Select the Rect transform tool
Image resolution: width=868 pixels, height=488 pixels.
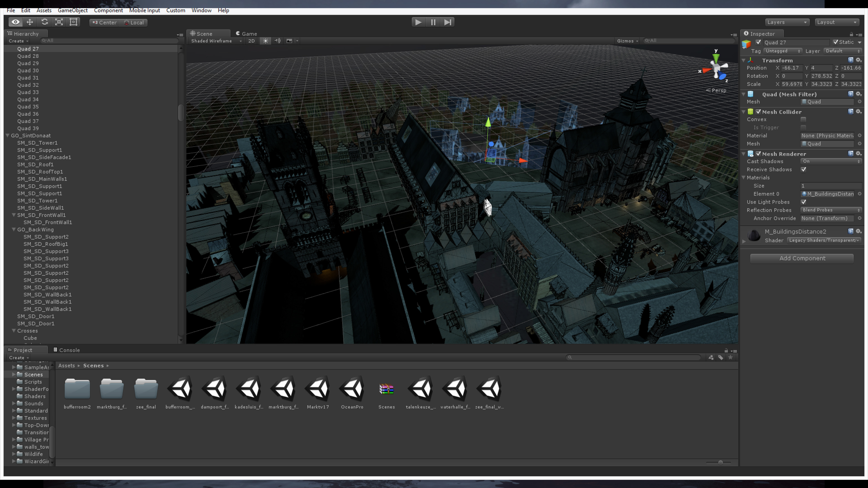73,22
